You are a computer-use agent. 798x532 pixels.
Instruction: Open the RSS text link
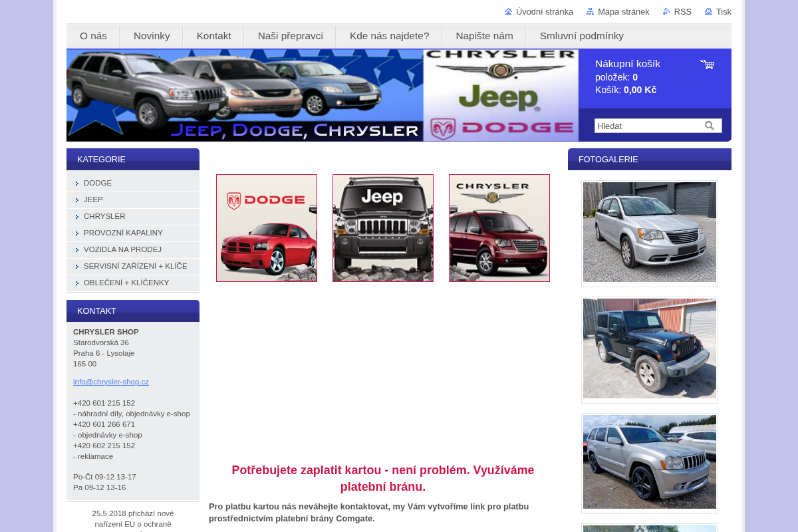click(683, 11)
